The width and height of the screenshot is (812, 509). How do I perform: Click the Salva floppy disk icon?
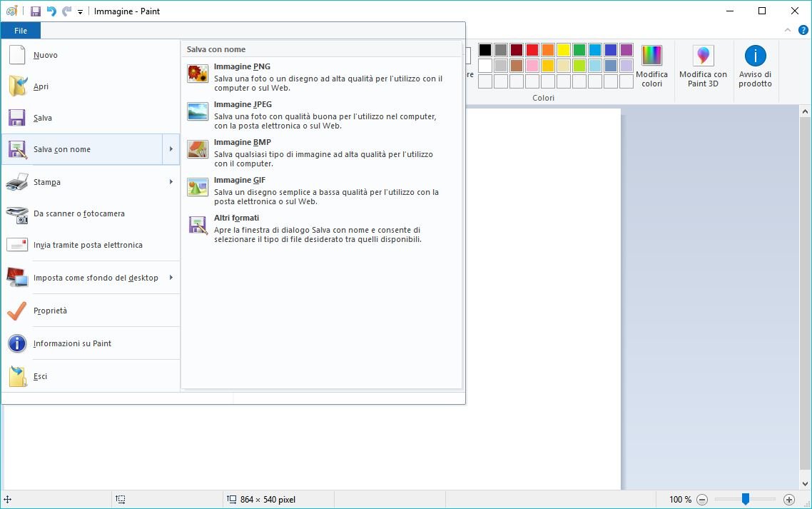click(18, 118)
